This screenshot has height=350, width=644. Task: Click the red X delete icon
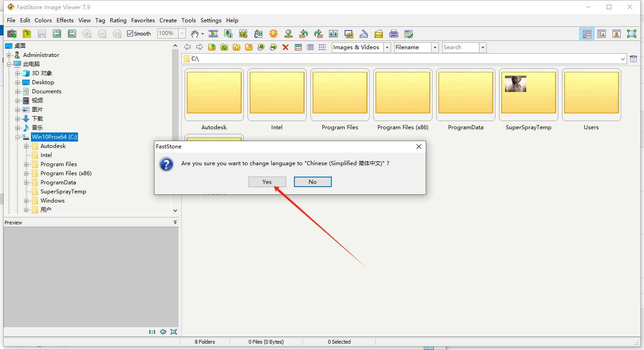pos(286,47)
